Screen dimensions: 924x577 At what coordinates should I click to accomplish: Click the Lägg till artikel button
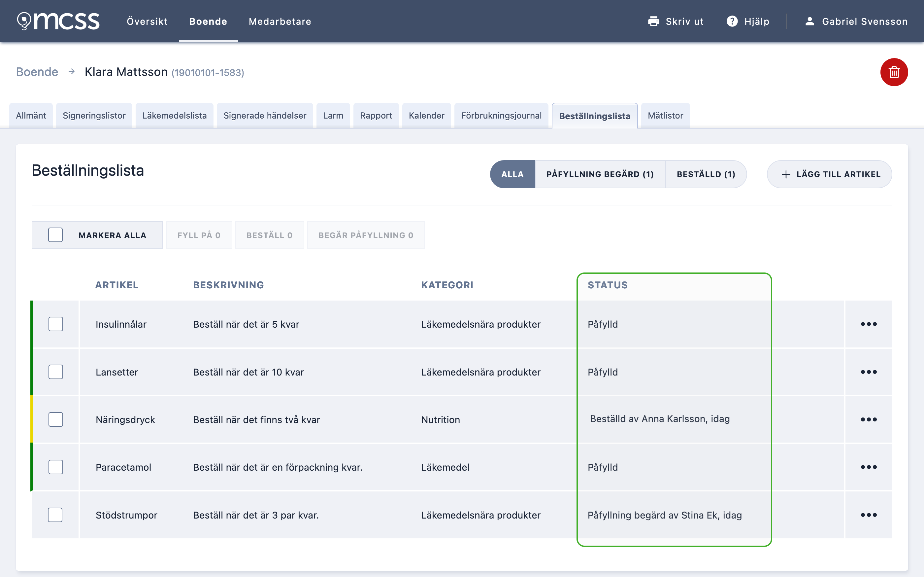coord(830,174)
